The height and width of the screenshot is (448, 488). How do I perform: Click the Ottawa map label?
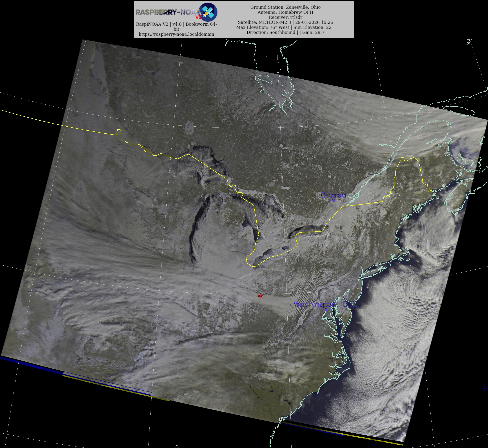[333, 195]
